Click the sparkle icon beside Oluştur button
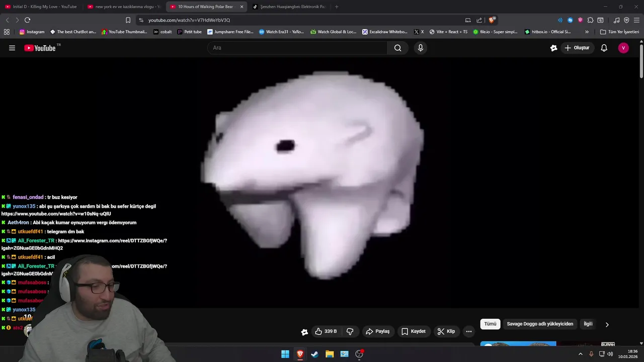 click(x=554, y=48)
